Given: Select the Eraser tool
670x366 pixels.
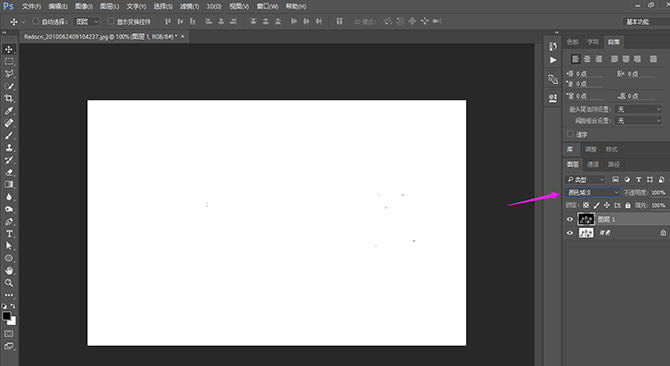Looking at the screenshot, I should [9, 173].
